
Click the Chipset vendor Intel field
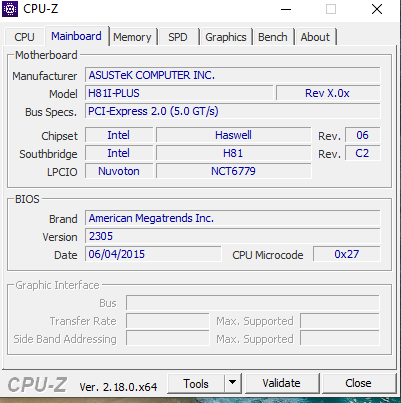(119, 135)
